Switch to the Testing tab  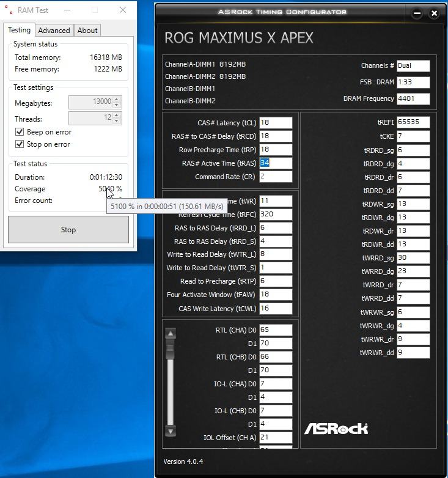point(19,30)
